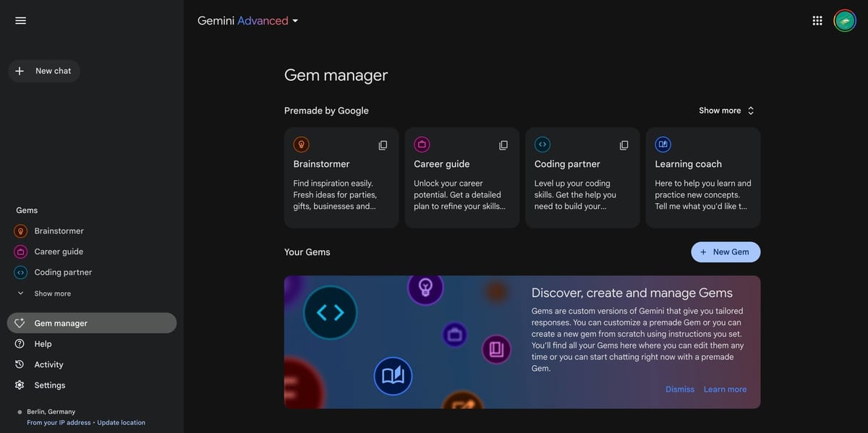Screen dimensions: 868x433
Task: Open the Gemini Advanced model dropdown
Action: point(248,20)
